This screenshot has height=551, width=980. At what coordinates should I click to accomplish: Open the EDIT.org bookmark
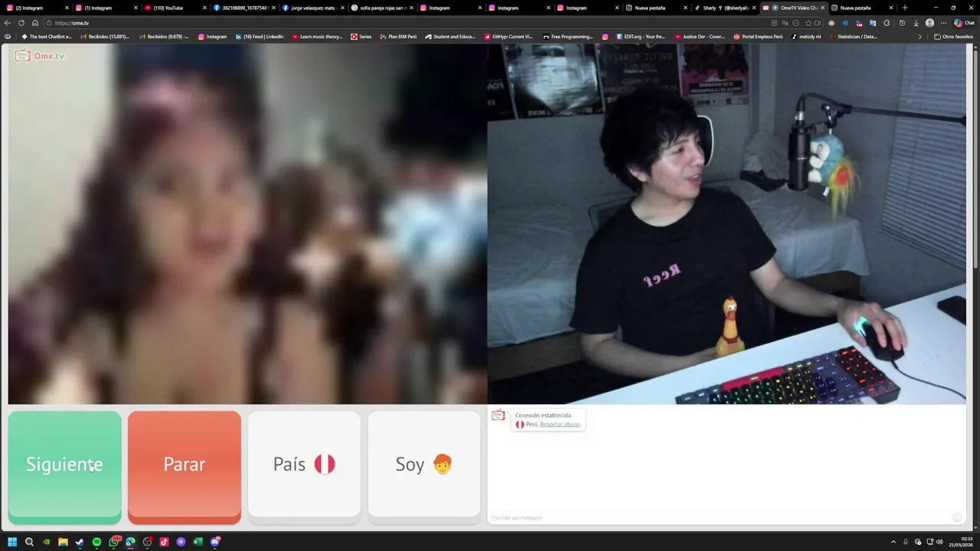tap(640, 37)
